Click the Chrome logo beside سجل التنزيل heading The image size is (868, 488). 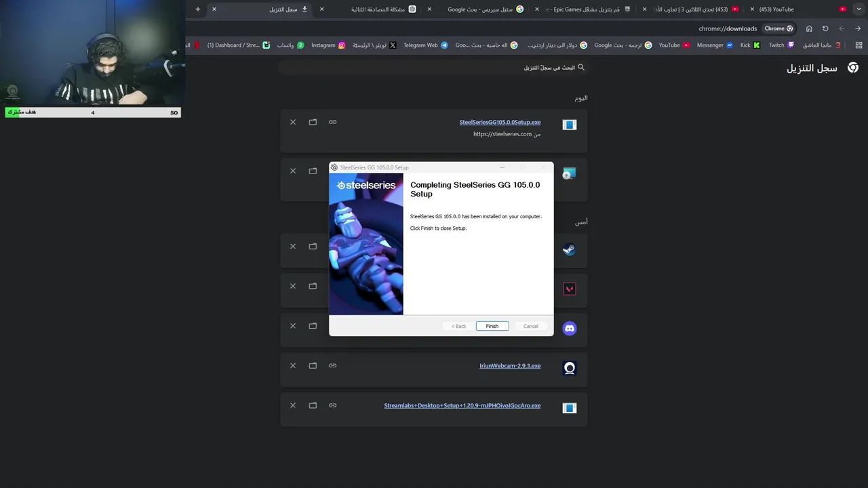853,68
